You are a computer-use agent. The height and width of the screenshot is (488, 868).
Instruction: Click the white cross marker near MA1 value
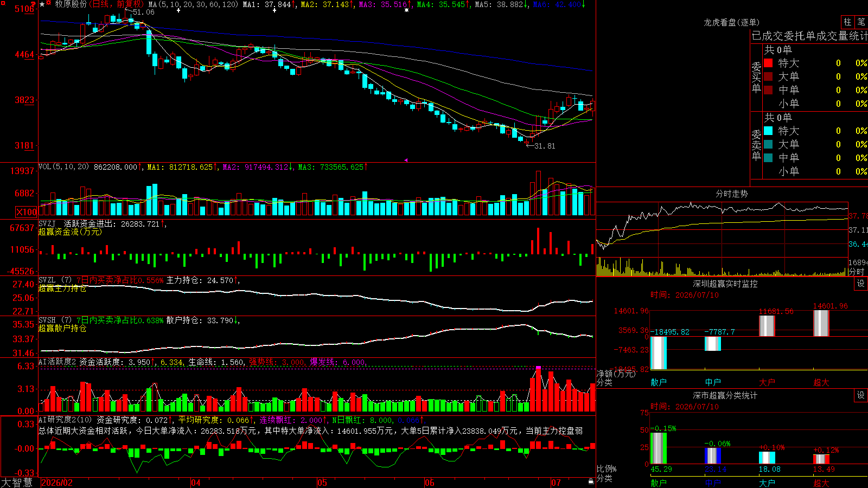tap(275, 10)
